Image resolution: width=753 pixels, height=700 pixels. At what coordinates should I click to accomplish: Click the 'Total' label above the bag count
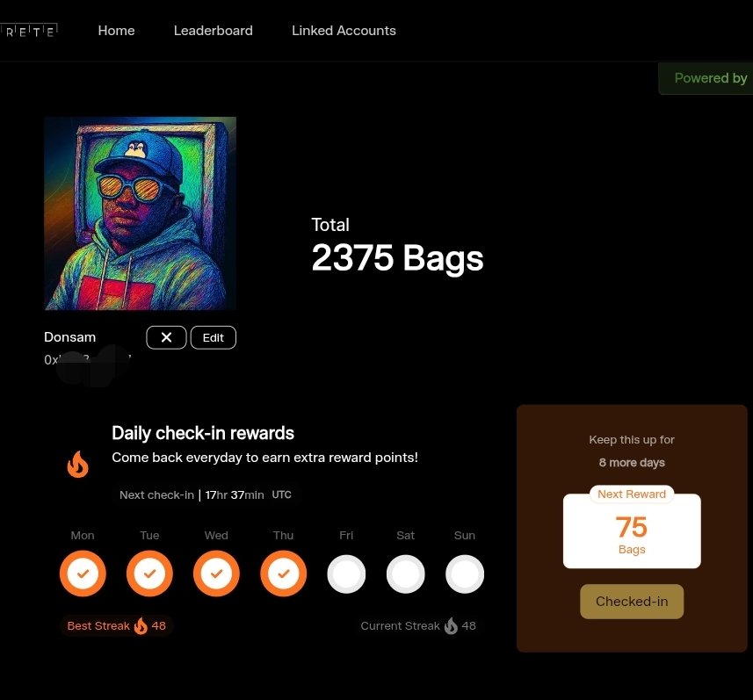click(330, 225)
